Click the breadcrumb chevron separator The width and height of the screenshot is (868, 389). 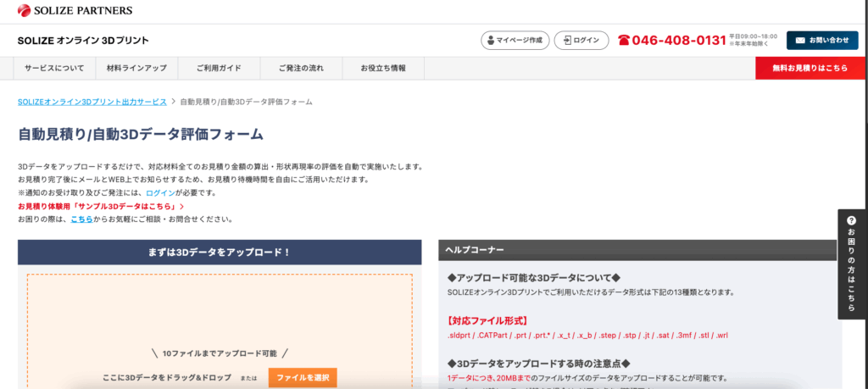[x=173, y=102]
